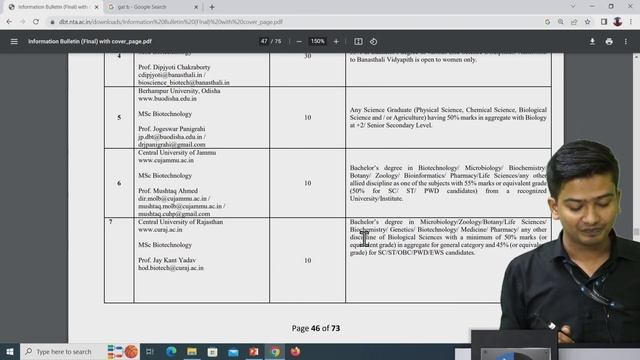
Task: Open a new browser tab
Action: click(212, 7)
